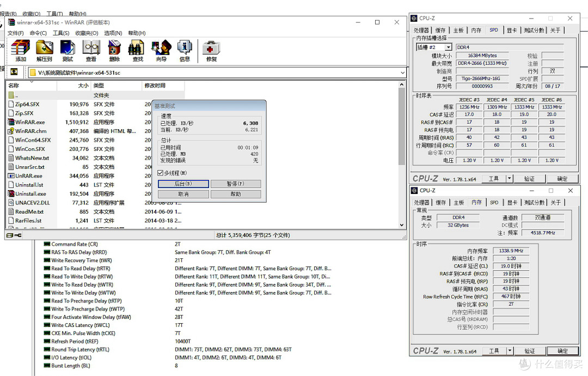Open the Tools (工具) menu in WinRAR

pos(61,33)
